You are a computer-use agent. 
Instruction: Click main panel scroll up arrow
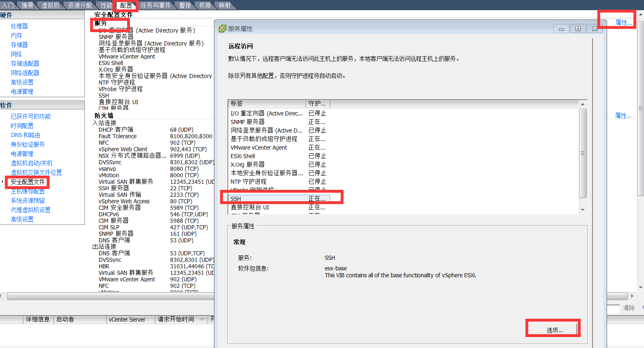641,14
